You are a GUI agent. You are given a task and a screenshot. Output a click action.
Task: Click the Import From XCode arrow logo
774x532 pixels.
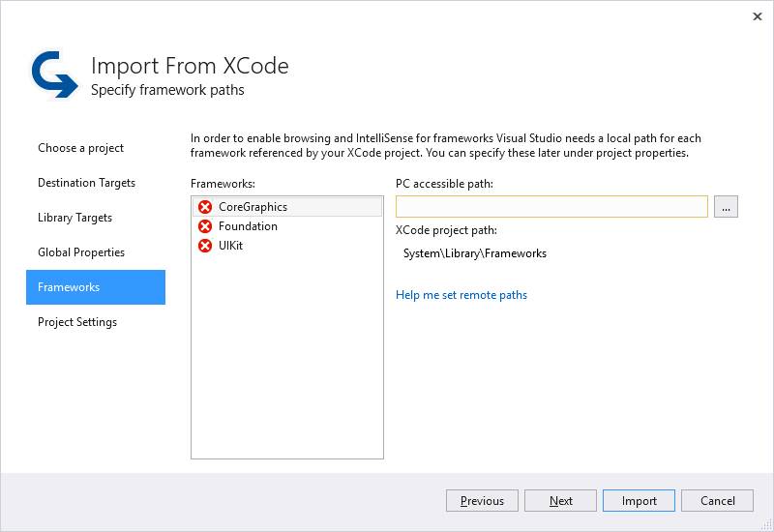tap(54, 74)
